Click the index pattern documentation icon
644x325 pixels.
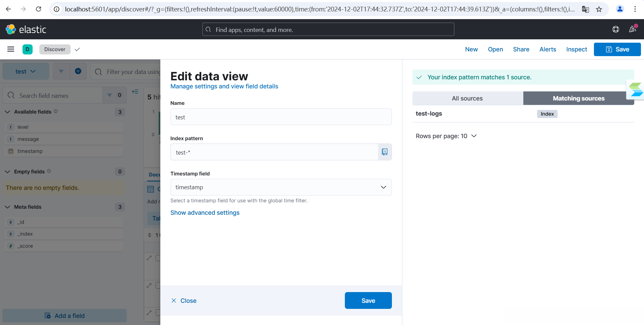click(385, 152)
